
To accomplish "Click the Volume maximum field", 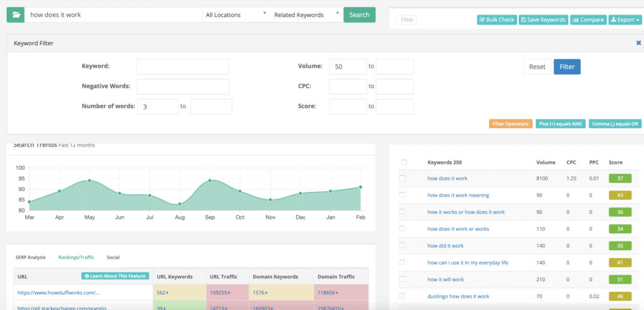I will tap(395, 67).
